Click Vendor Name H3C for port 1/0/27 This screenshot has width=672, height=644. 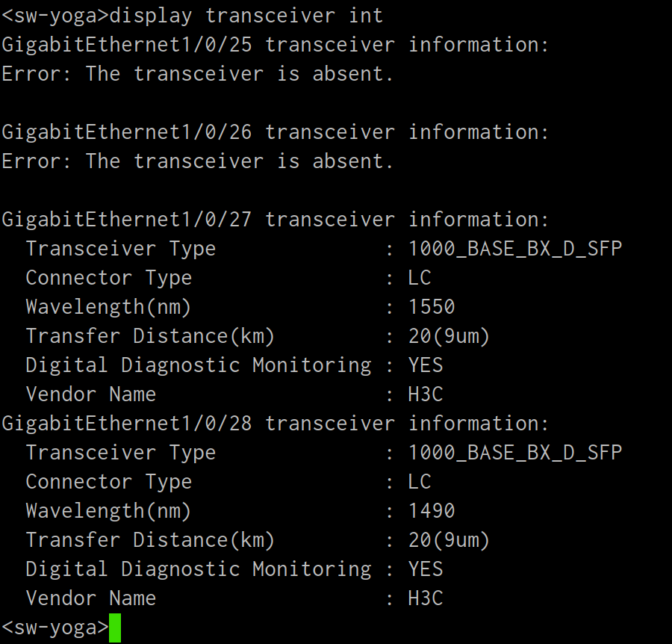[x=426, y=394]
